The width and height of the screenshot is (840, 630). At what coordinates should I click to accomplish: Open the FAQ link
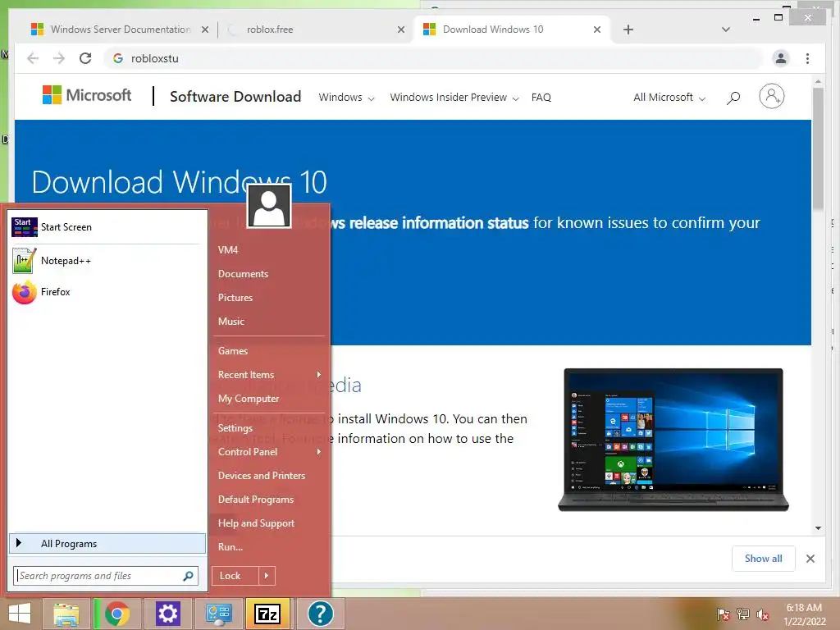(x=541, y=98)
